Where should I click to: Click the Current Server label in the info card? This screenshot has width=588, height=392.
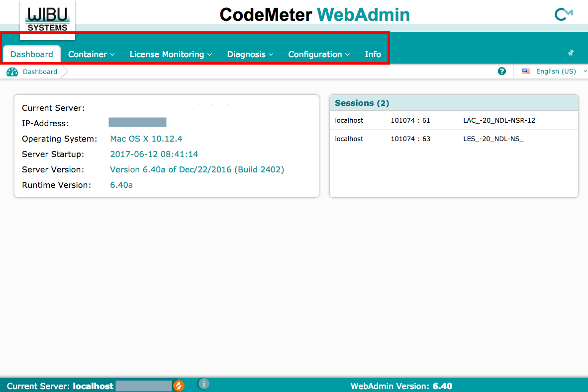(x=53, y=108)
